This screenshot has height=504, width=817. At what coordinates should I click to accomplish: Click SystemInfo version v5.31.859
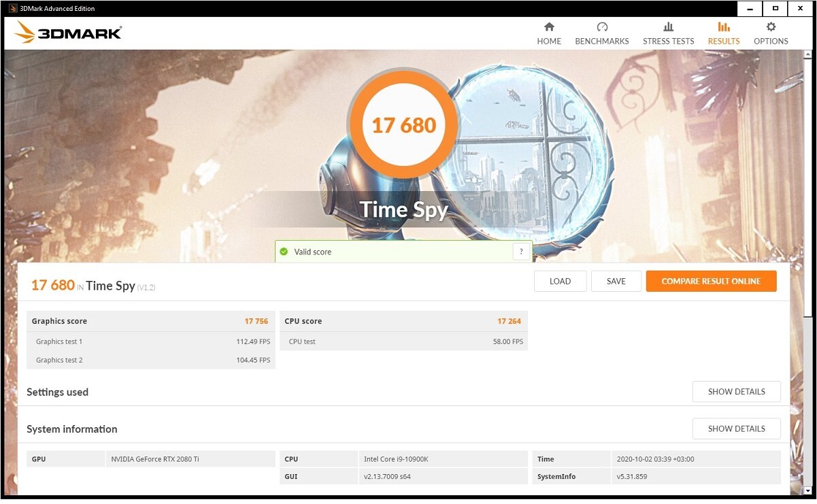(631, 477)
